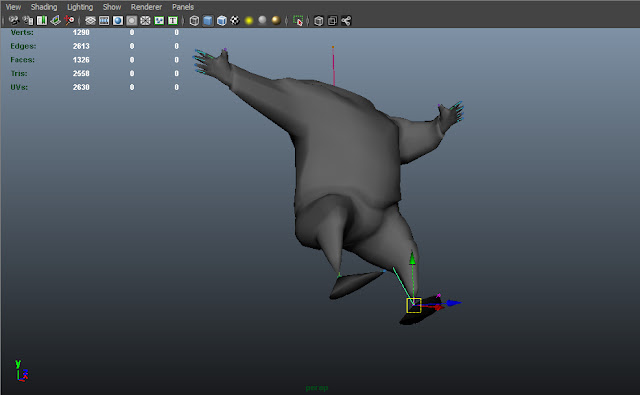The width and height of the screenshot is (640, 395).
Task: Click the "Verts:" HUD label
Action: coord(22,32)
